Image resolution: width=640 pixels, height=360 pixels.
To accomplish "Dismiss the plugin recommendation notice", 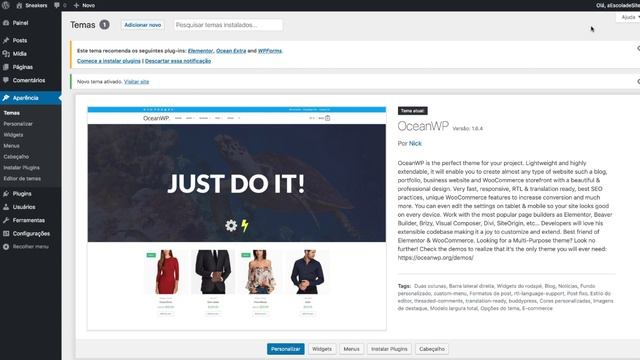I will [638, 49].
